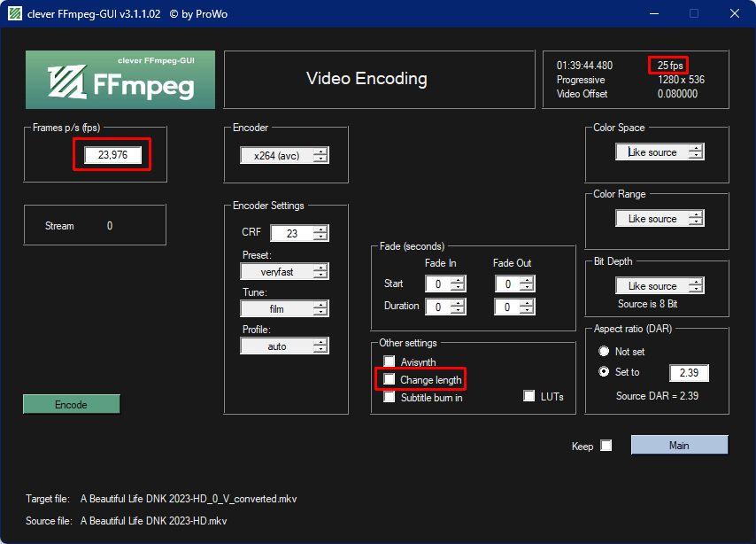756x544 pixels.
Task: Open the Profile auto selector
Action: coord(277,346)
